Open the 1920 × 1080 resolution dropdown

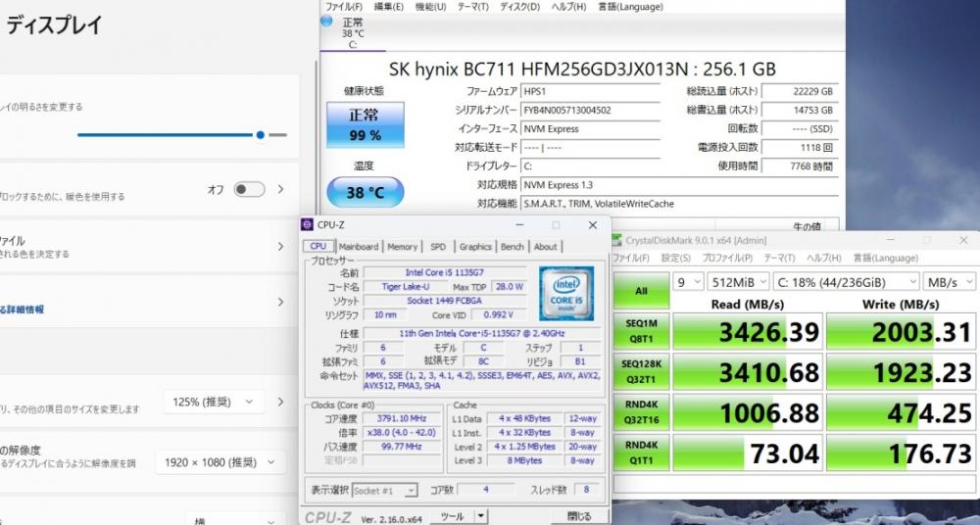click(x=220, y=462)
